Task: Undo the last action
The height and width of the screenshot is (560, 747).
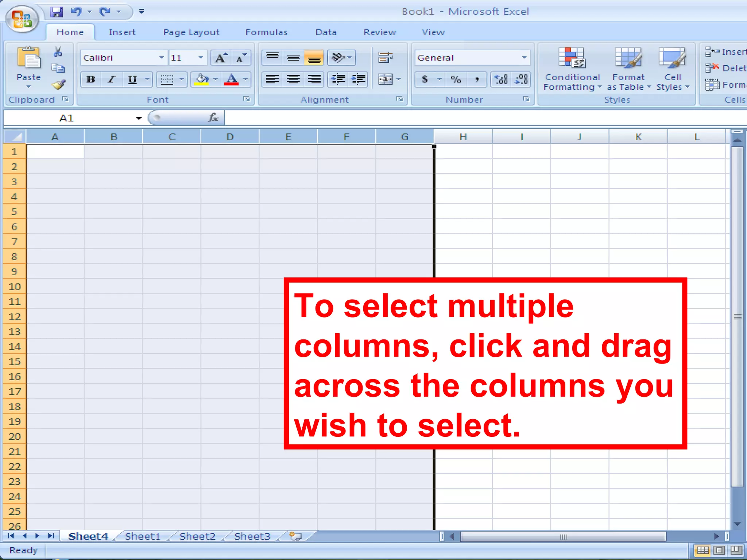Action: [x=76, y=12]
